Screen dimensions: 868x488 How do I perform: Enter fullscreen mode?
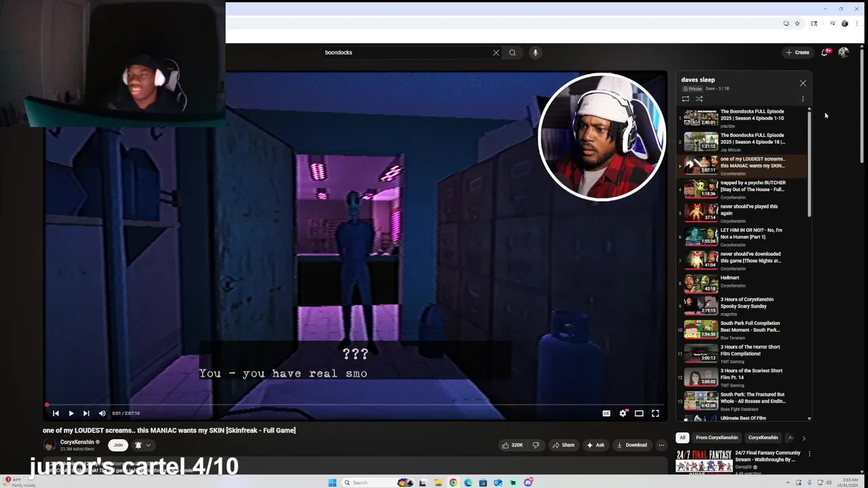655,413
